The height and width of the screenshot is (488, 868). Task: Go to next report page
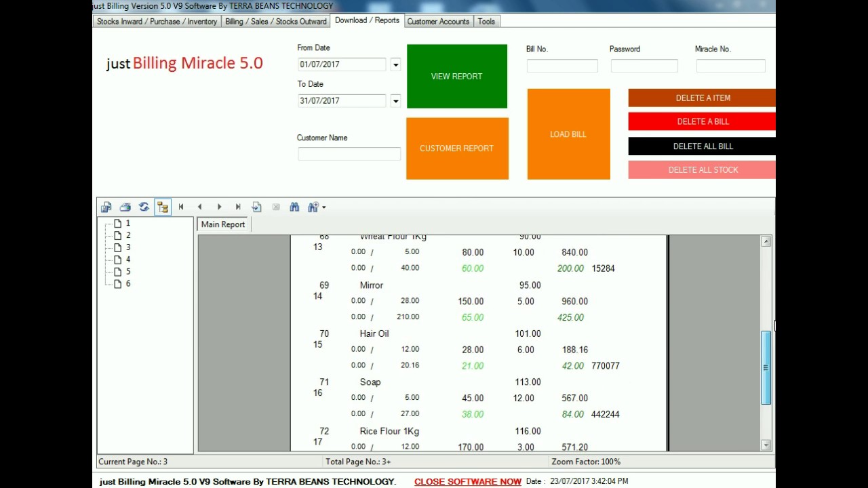tap(219, 207)
